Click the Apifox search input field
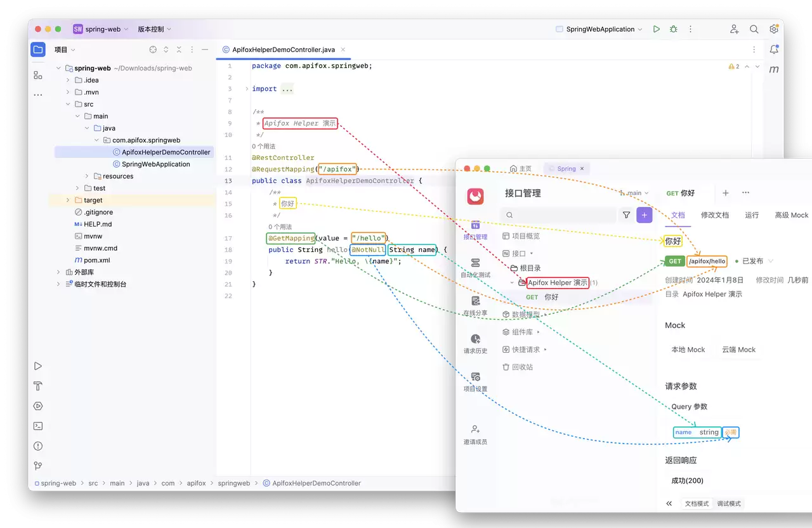The height and width of the screenshot is (528, 812). point(558,215)
